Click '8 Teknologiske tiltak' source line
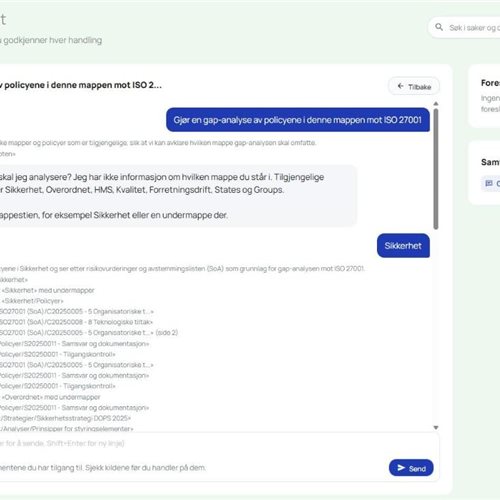Image resolution: width=500 pixels, height=500 pixels. [77, 322]
